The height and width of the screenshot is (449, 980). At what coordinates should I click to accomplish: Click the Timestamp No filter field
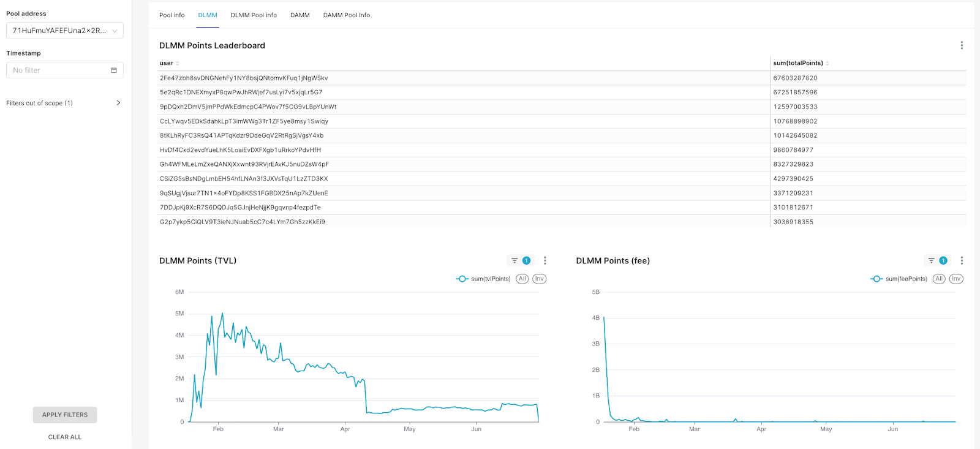(x=58, y=70)
